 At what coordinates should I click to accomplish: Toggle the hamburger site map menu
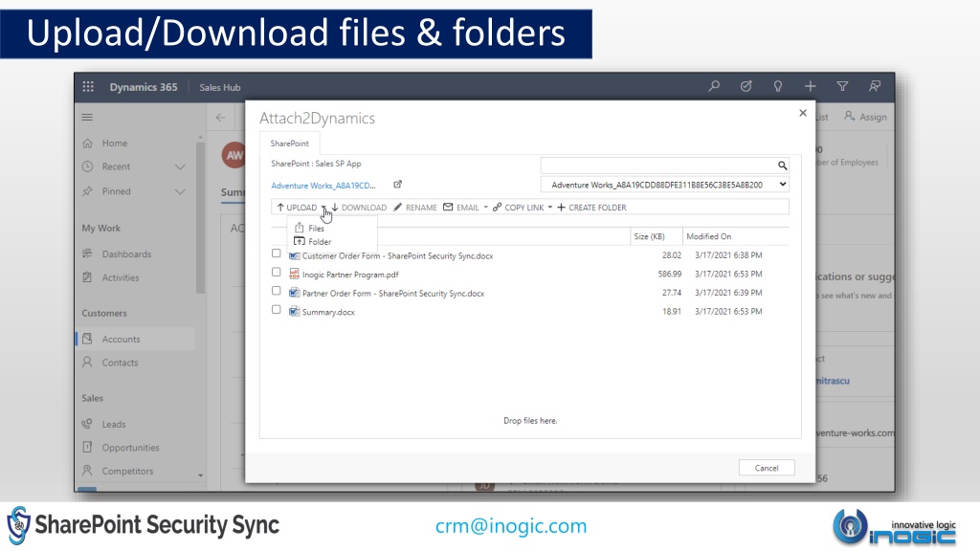87,117
